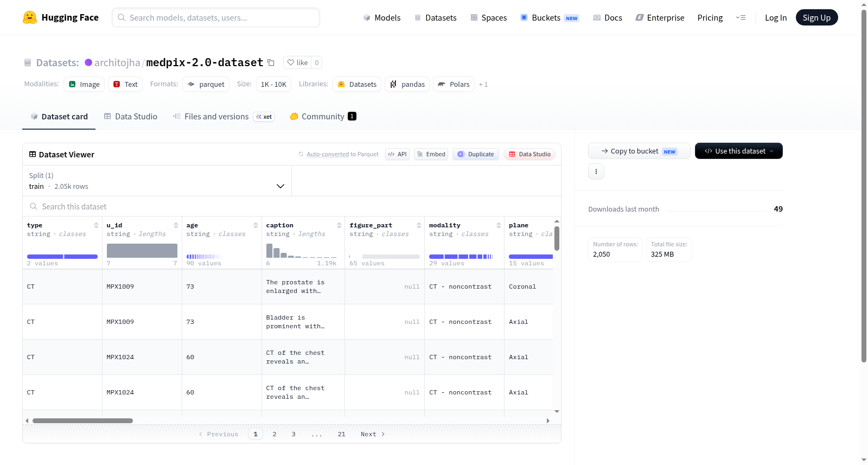Go to the Next page of rows
The width and height of the screenshot is (868, 465).
click(x=373, y=434)
